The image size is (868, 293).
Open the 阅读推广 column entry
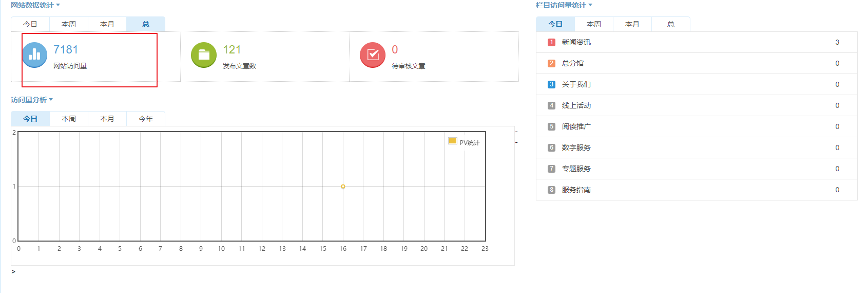pyautogui.click(x=576, y=126)
